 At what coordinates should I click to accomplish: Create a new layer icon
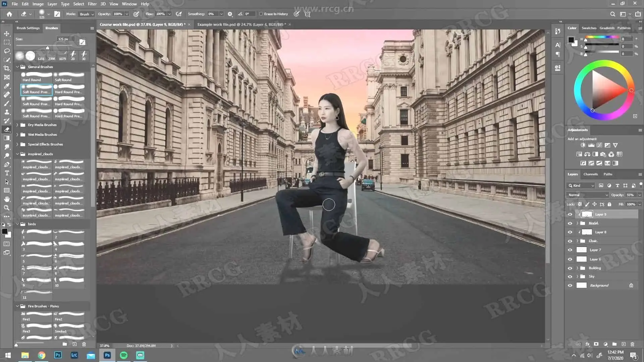click(x=624, y=344)
